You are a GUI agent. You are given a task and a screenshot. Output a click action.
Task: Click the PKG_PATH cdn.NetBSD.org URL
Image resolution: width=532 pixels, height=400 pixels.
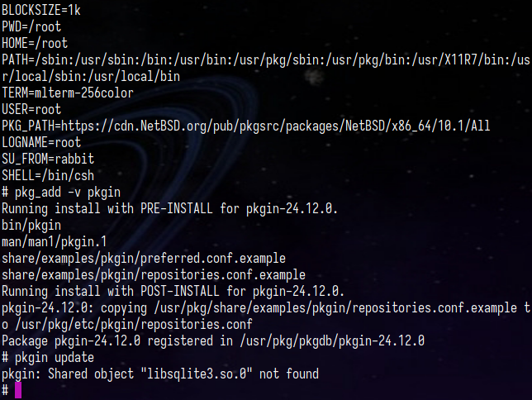(275, 126)
